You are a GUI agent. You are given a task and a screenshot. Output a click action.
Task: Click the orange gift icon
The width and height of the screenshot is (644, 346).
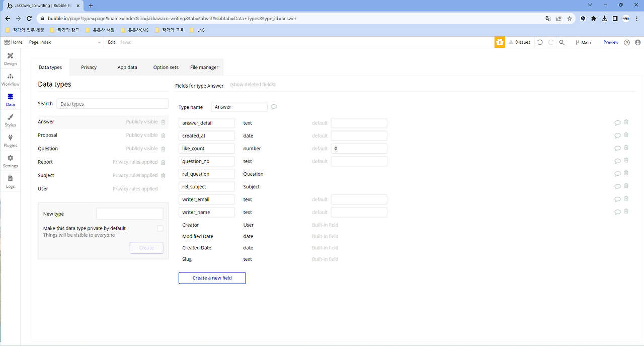pos(500,42)
